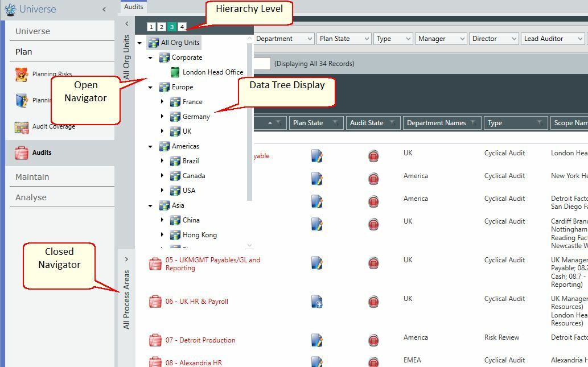Select the China tree item
The image size is (588, 367).
[x=191, y=220]
